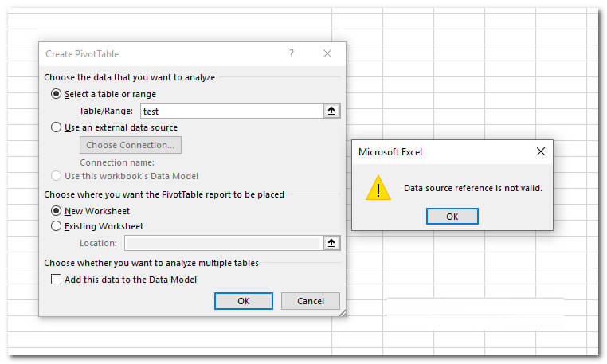Collapse dialog using Table/Range selector icon
Screen dimensions: 607x364
[331, 112]
